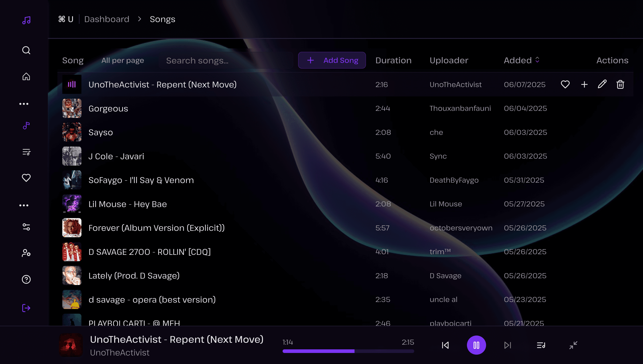
Task: Click J Cole - Javari cover thumbnail
Action: [x=72, y=156]
